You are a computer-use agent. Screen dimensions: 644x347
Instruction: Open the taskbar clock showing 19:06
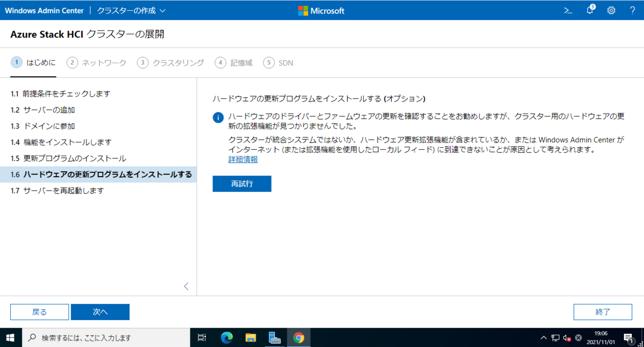600,338
